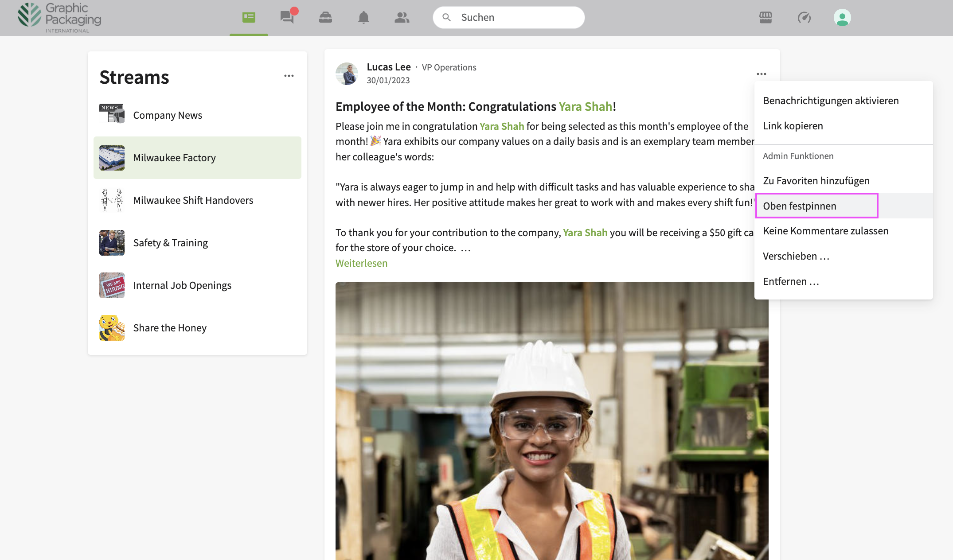Open Lucas Lee's author name link

coord(389,67)
